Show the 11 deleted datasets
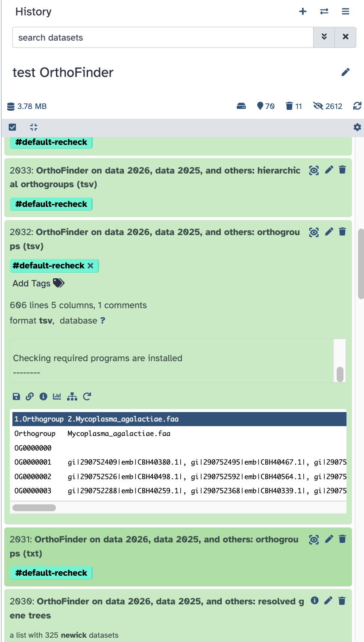 (294, 106)
